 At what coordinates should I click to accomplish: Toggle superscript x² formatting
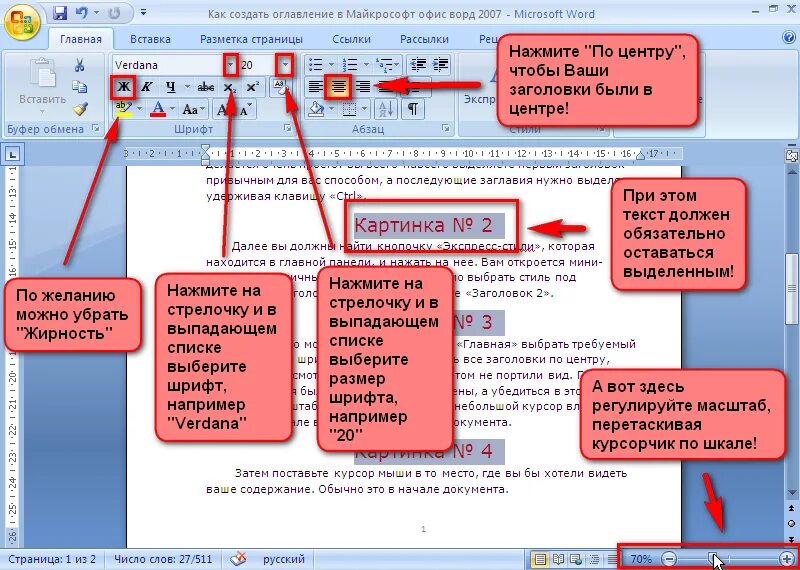click(253, 87)
